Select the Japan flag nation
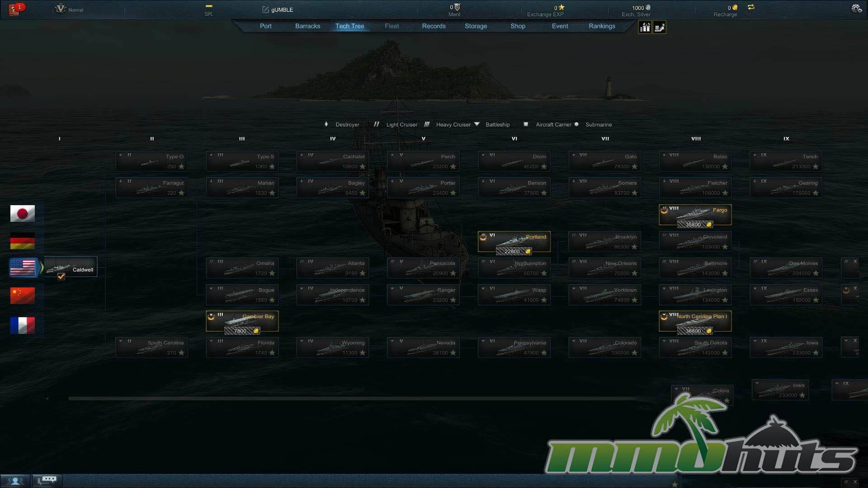Screen dimensions: 868x488 [23, 213]
